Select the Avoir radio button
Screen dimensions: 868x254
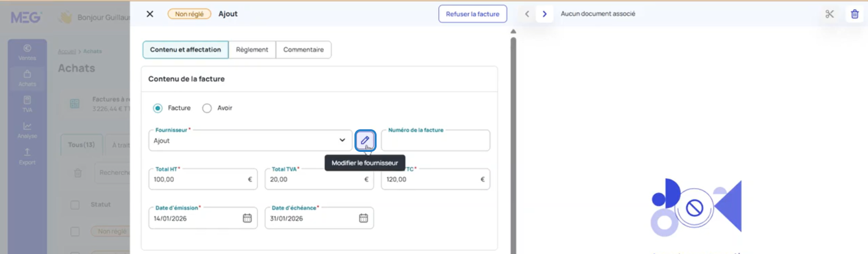[207, 108]
